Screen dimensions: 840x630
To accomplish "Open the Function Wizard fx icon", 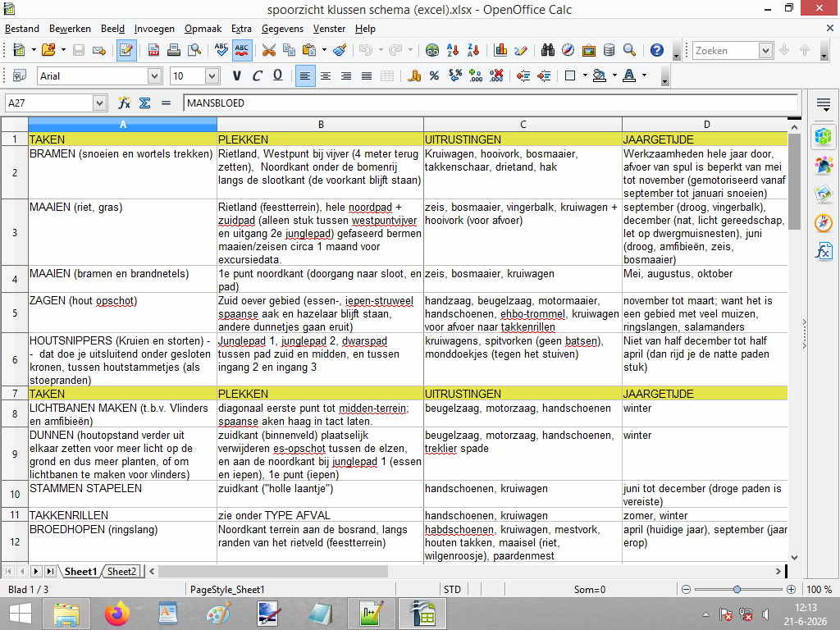I will coord(125,103).
